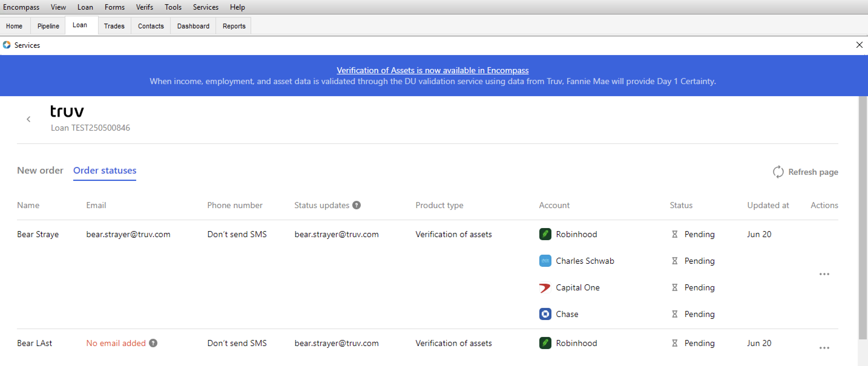Screen dimensions: 868x366
Task: Switch to the Dashboard tab
Action: click(x=193, y=26)
